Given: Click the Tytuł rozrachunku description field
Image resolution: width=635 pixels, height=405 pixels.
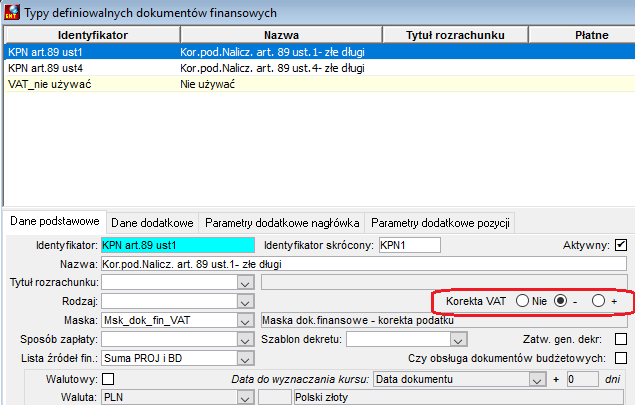Looking at the screenshot, I should (x=444, y=282).
